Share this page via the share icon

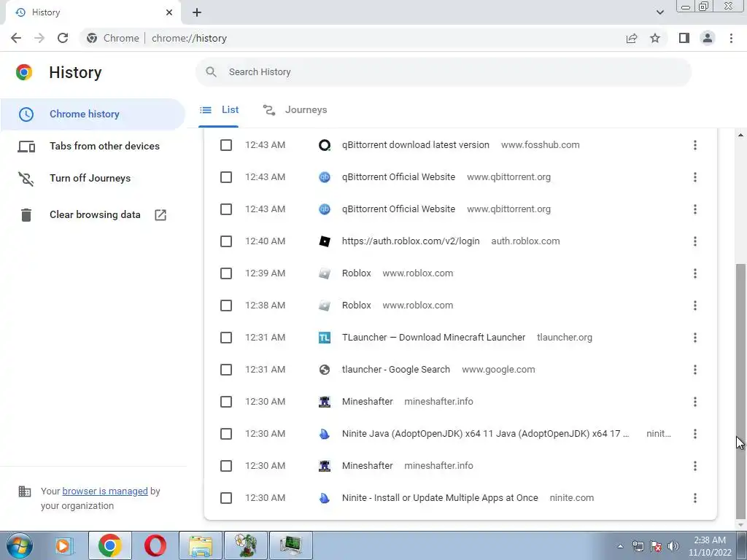pyautogui.click(x=632, y=38)
